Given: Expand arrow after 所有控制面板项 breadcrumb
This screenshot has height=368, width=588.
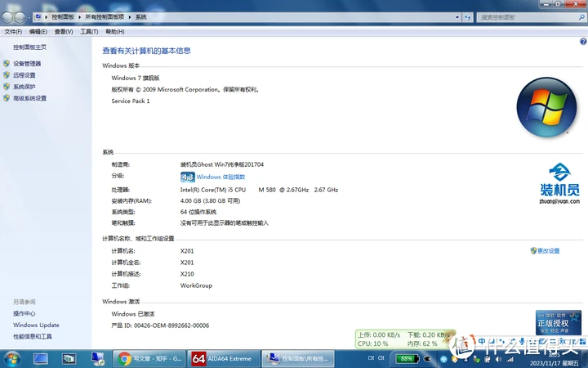Looking at the screenshot, I should [x=130, y=17].
